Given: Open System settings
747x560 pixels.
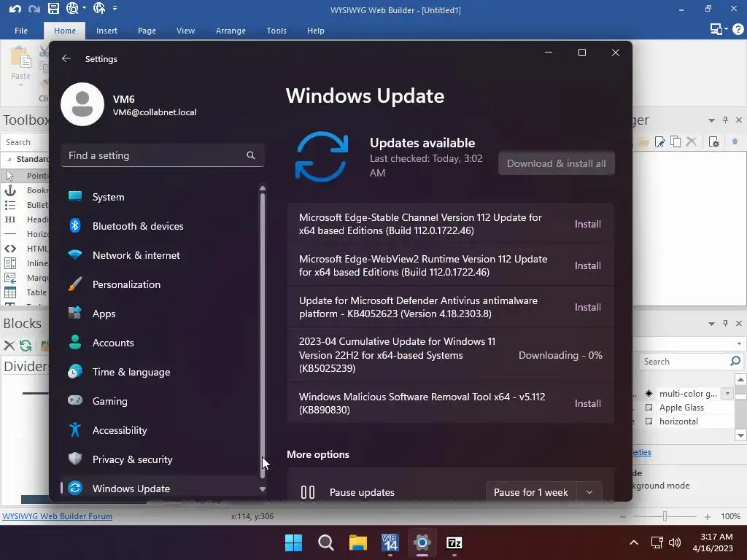Looking at the screenshot, I should [160, 197].
